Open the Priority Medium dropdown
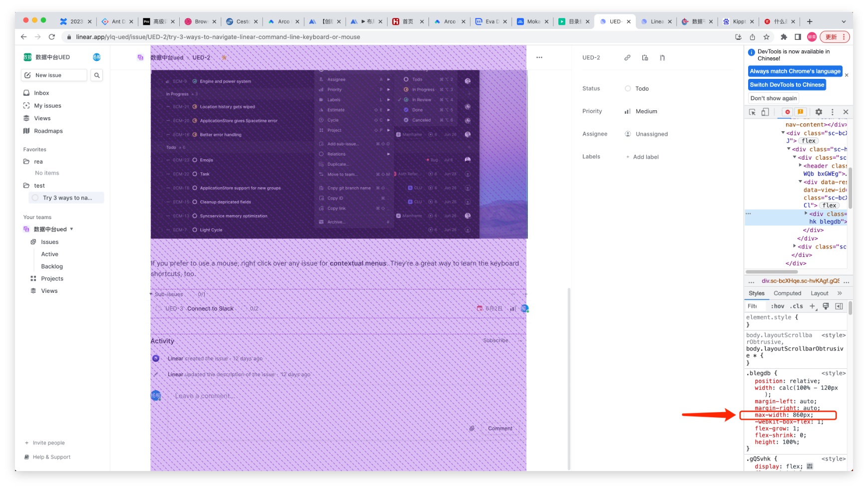The height and width of the screenshot is (489, 868). pyautogui.click(x=641, y=112)
